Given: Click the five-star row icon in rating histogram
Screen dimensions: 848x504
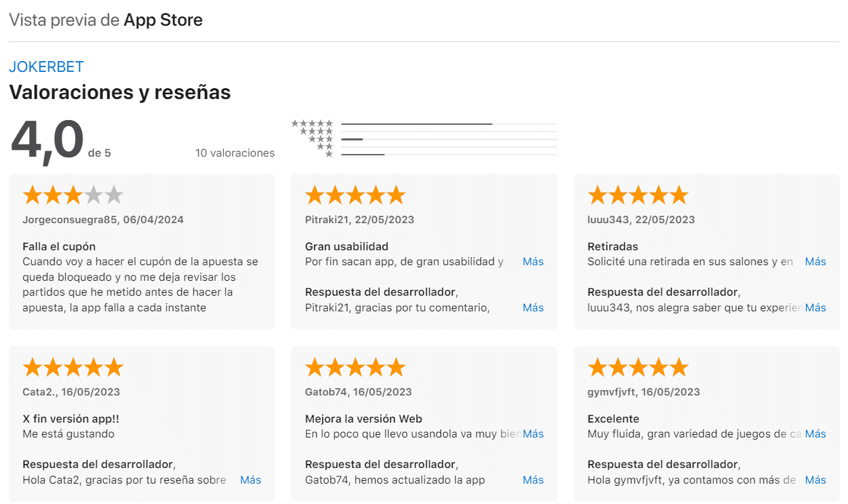Looking at the screenshot, I should tap(313, 123).
